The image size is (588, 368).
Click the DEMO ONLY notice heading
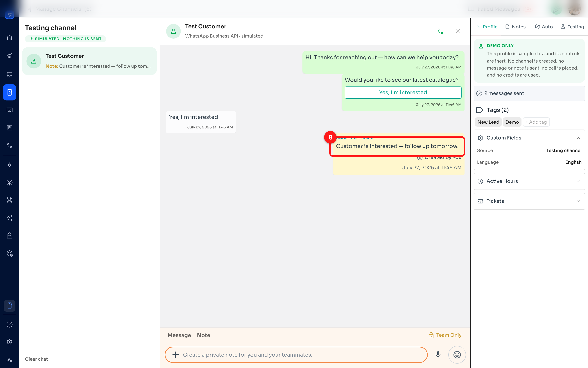(500, 45)
